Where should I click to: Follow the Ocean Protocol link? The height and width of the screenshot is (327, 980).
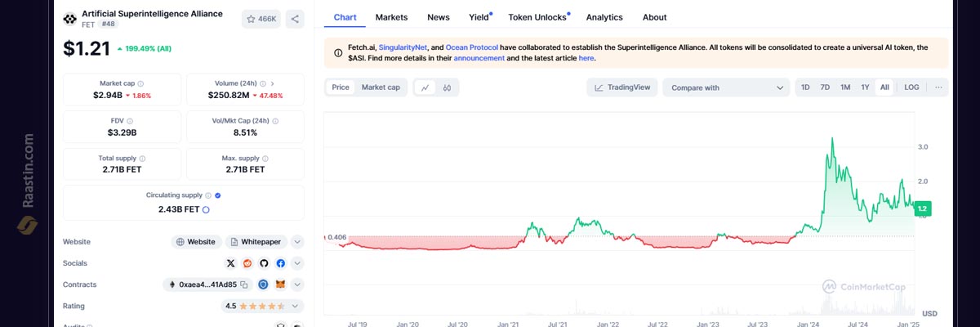pyautogui.click(x=471, y=47)
